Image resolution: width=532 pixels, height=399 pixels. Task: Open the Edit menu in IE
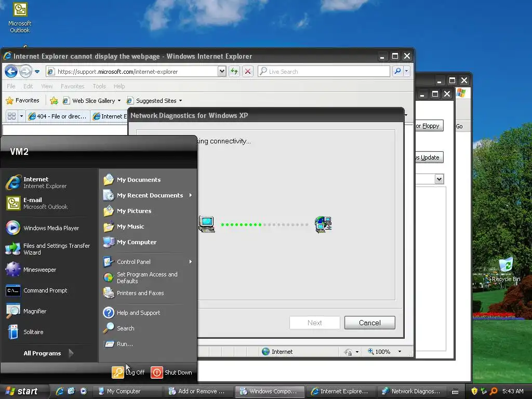point(28,86)
